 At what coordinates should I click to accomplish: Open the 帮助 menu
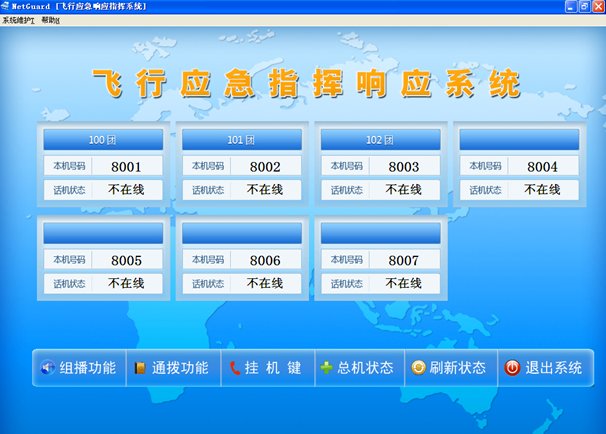point(51,19)
